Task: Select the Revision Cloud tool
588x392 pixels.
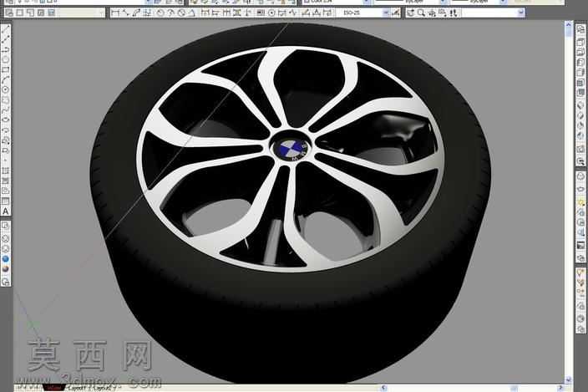Action: (x=6, y=99)
